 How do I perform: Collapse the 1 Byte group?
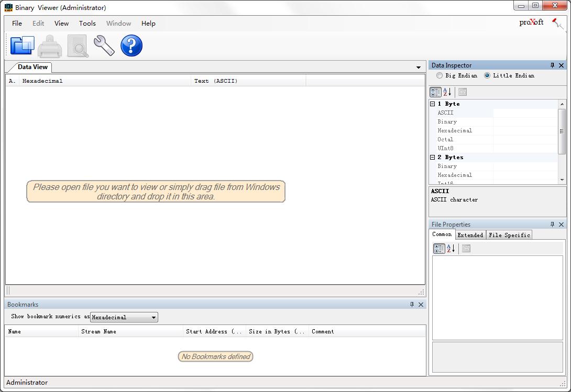pyautogui.click(x=433, y=104)
